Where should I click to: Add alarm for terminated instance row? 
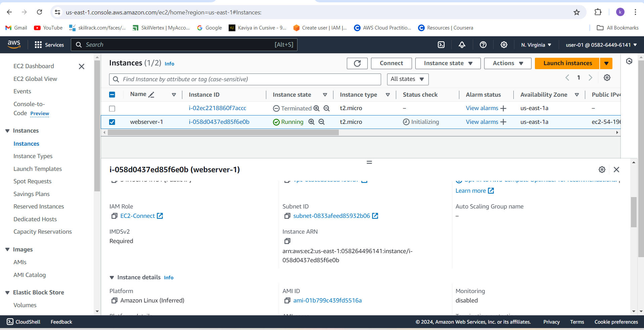[503, 108]
